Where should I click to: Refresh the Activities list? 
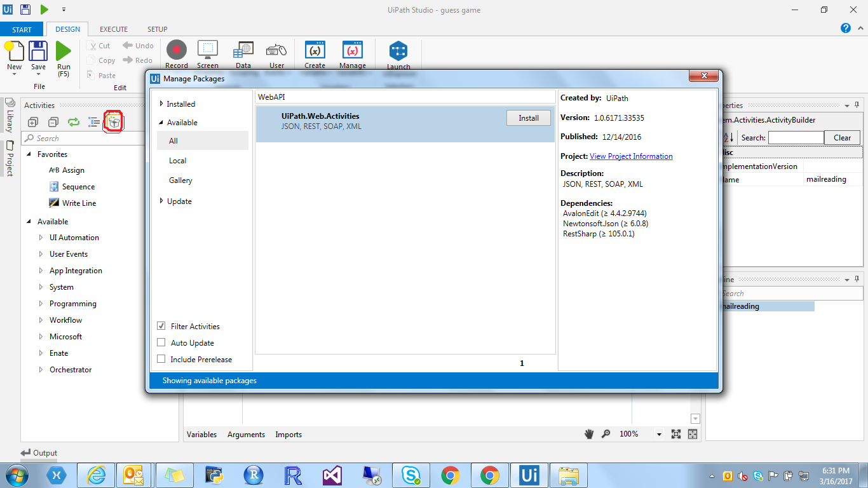[x=74, y=121]
